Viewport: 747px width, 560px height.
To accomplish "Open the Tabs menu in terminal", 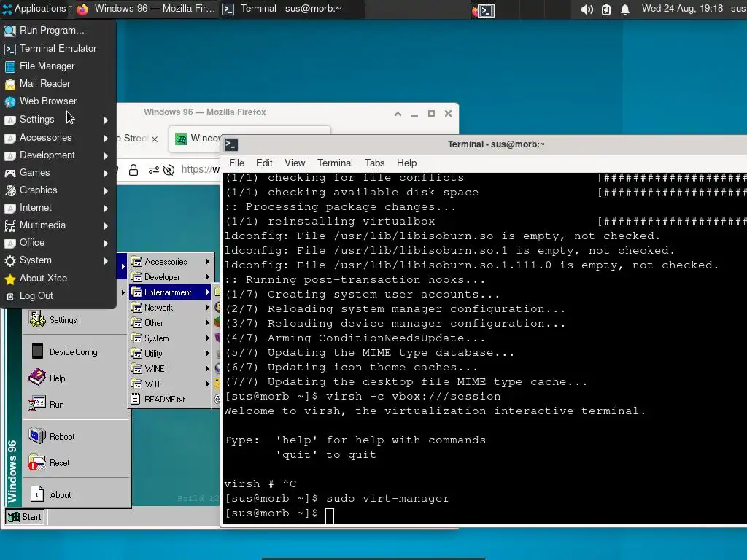I will coord(374,163).
